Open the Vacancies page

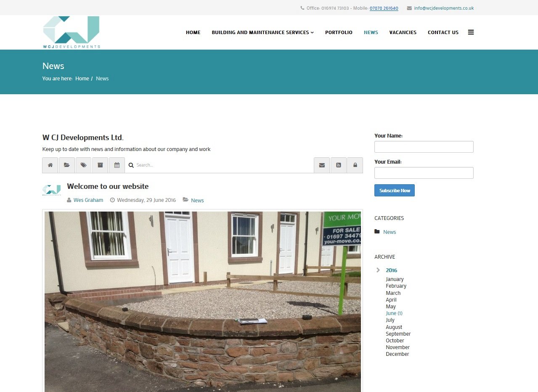point(403,32)
